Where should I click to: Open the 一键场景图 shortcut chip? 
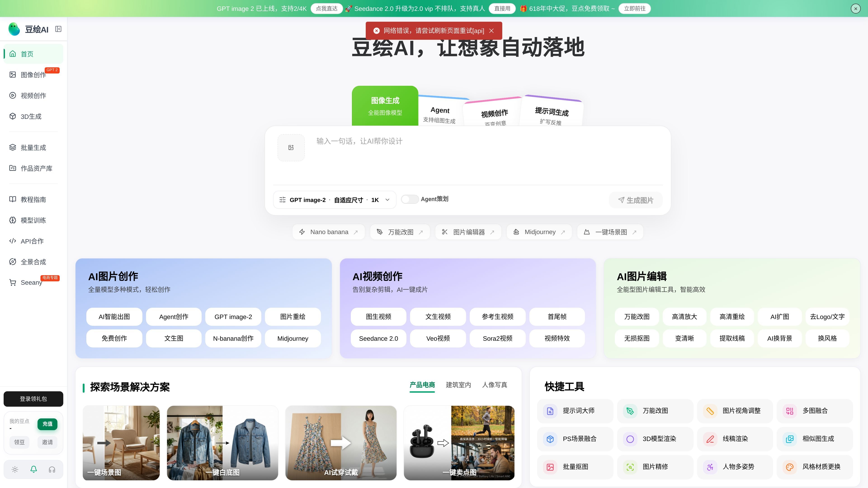coord(610,232)
